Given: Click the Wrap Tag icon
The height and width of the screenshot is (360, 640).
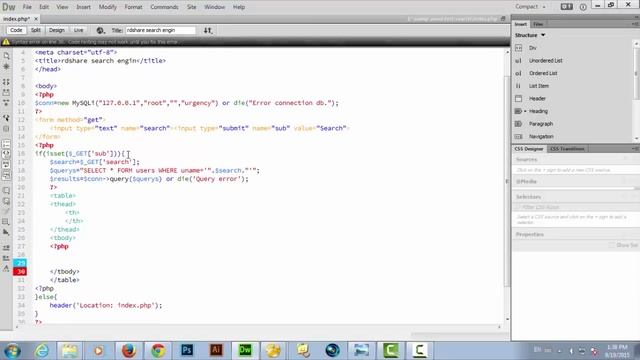Looking at the screenshot, I should 6,211.
